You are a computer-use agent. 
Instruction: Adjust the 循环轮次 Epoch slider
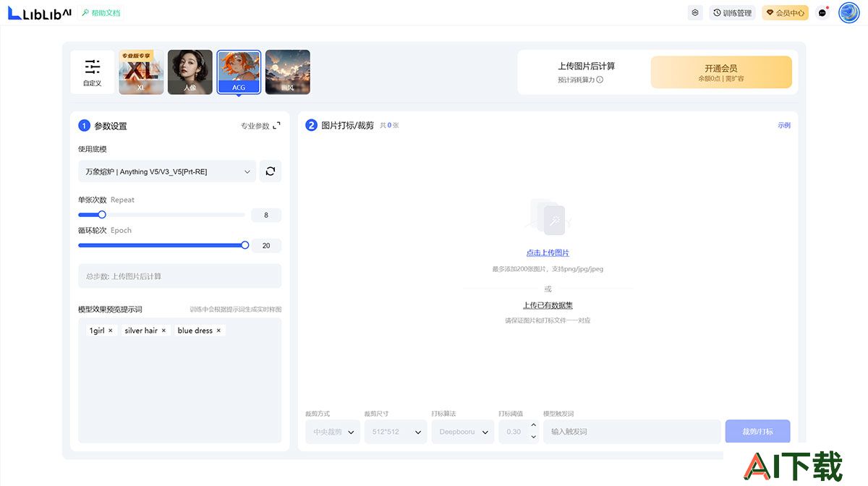point(245,245)
